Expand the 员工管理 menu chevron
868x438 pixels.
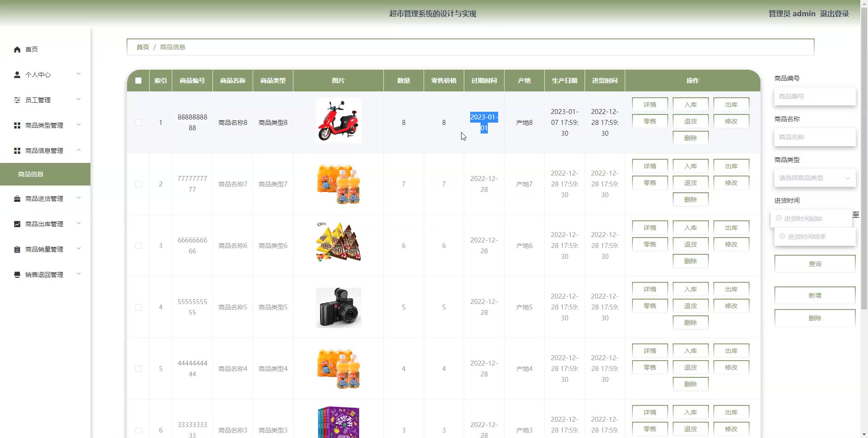[x=79, y=100]
